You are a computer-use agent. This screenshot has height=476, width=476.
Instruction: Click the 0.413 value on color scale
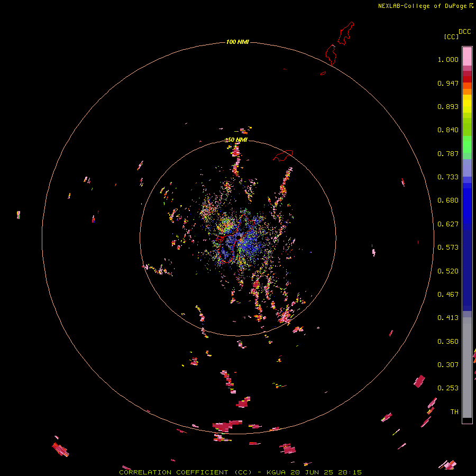(448, 318)
